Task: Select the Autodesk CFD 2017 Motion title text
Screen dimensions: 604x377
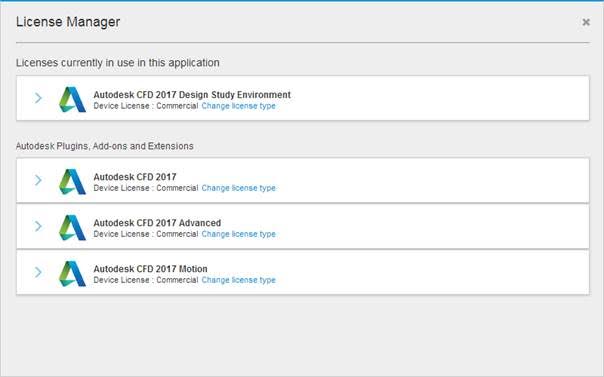Action: 150,269
